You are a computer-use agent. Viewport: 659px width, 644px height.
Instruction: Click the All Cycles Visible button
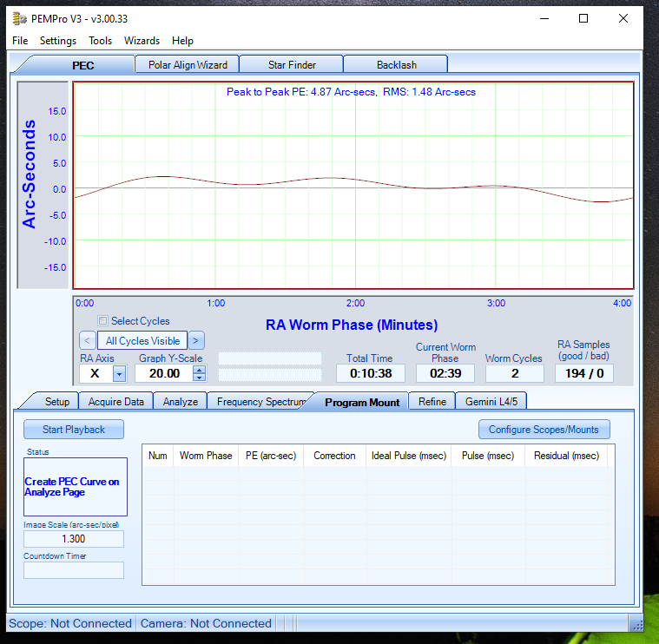(x=142, y=341)
